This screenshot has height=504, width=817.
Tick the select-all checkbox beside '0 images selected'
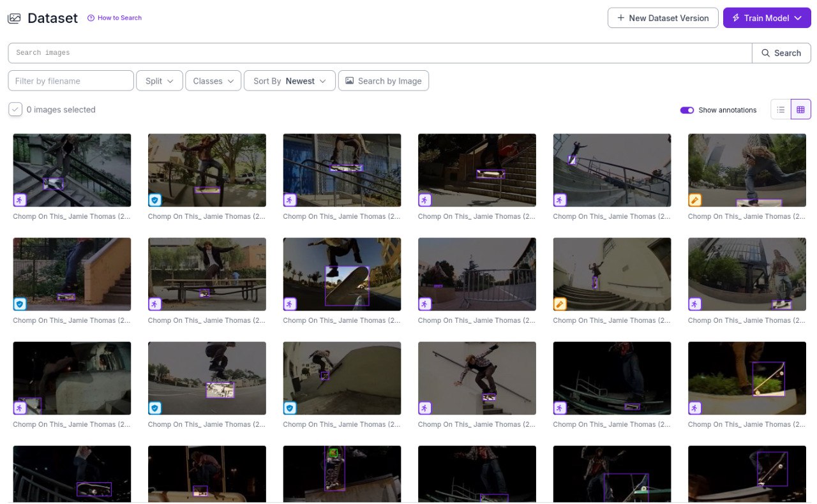pyautogui.click(x=15, y=109)
